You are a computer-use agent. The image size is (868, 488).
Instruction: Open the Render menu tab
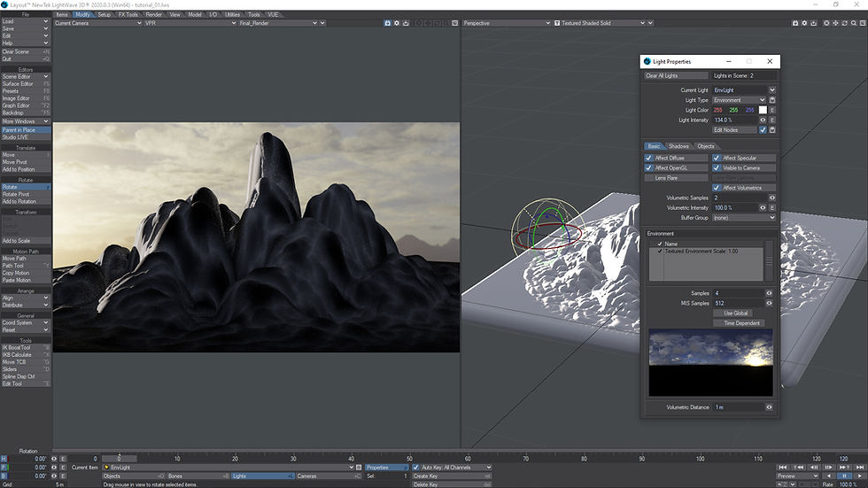(x=153, y=14)
